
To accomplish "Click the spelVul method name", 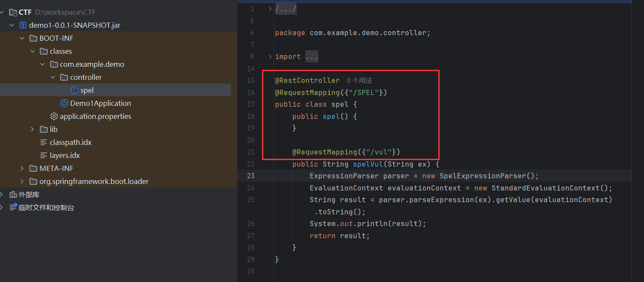I will point(368,164).
